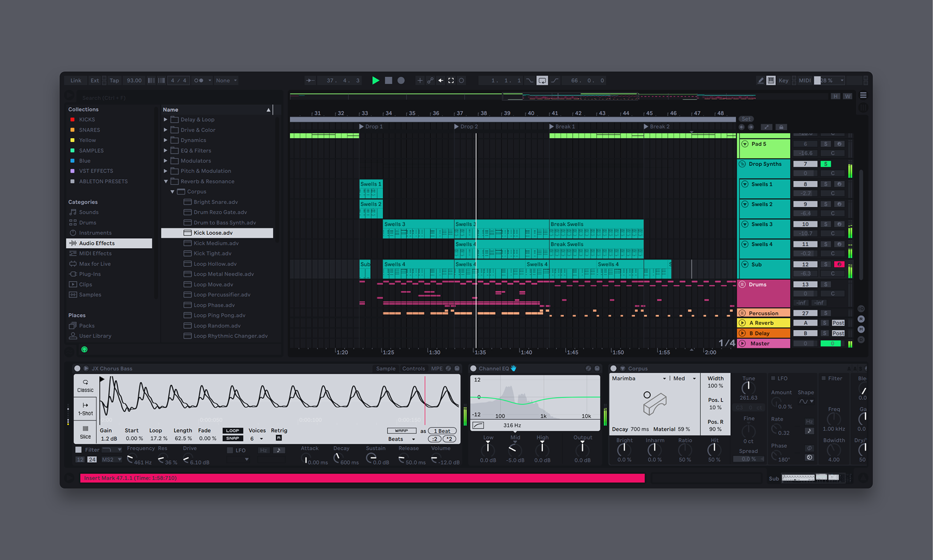Click the Arrangement Record circle button
933x560 pixels.
click(401, 81)
